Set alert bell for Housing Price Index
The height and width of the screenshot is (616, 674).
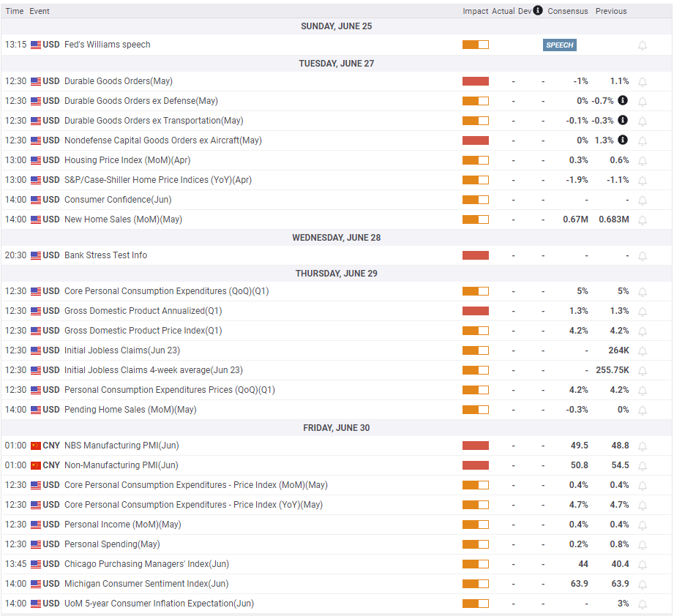[643, 161]
